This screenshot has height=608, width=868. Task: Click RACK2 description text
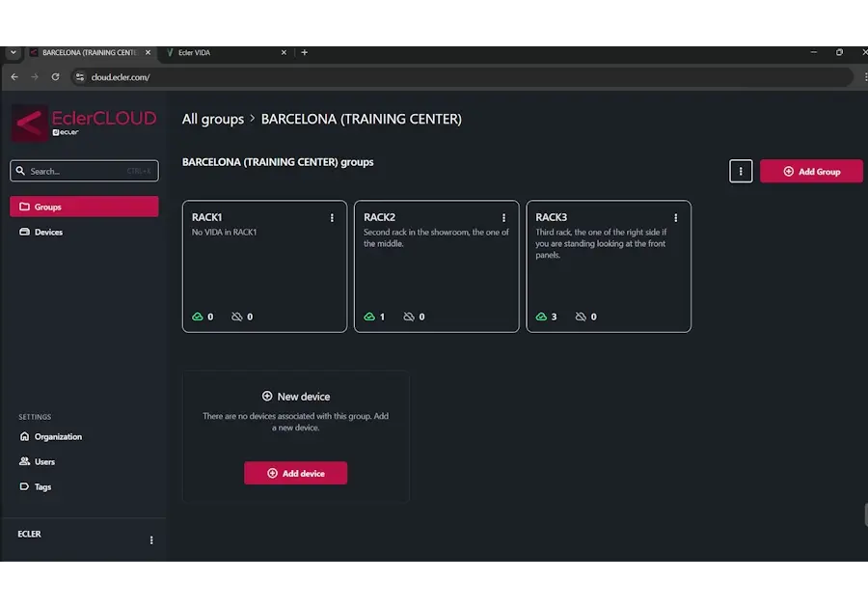[x=436, y=237]
